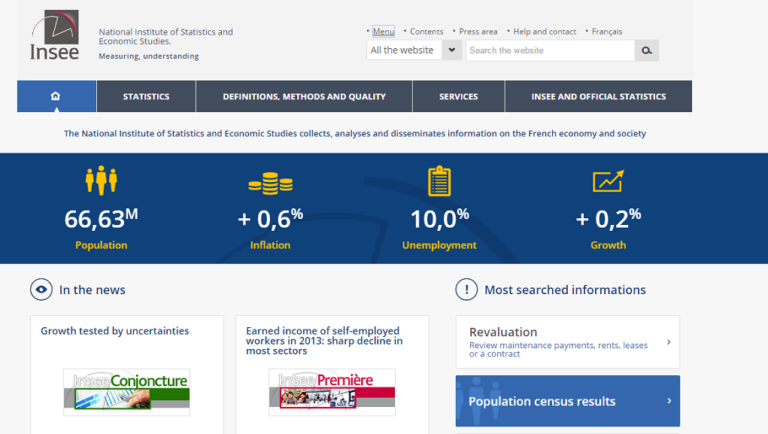This screenshot has height=434, width=768.
Task: Click the + 0,6% inflation figure
Action: 270,218
